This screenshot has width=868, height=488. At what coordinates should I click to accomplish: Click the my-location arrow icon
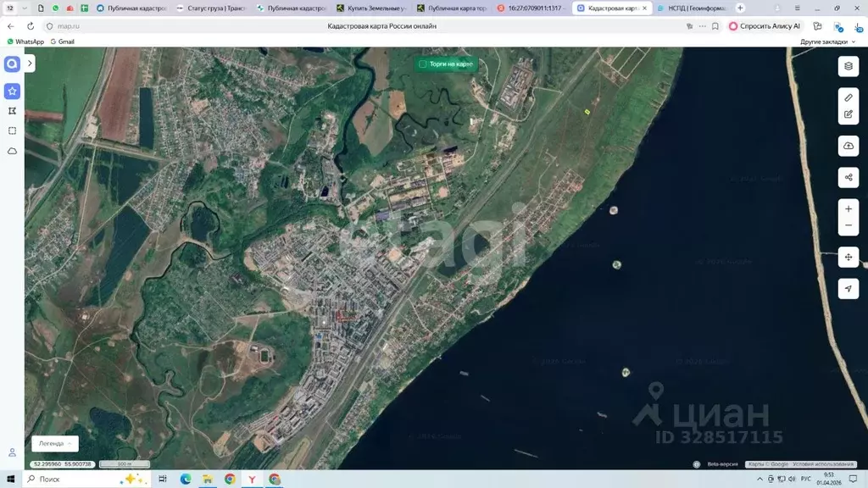point(849,289)
